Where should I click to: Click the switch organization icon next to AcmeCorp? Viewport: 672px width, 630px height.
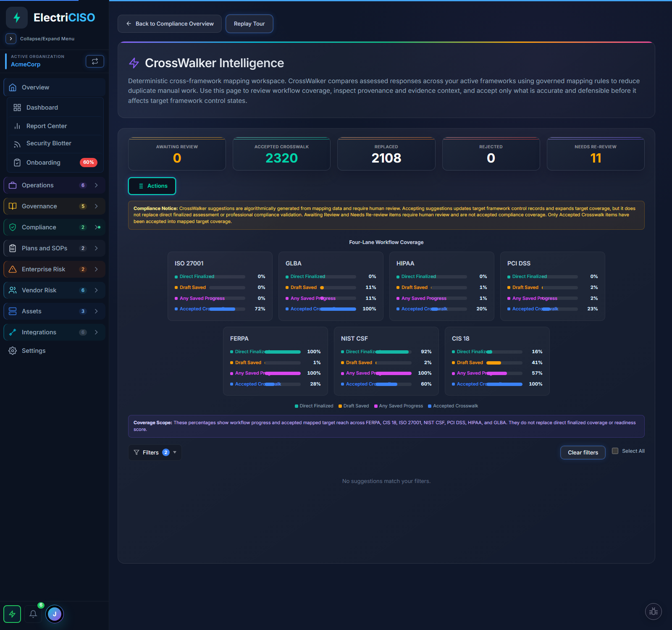click(x=95, y=61)
